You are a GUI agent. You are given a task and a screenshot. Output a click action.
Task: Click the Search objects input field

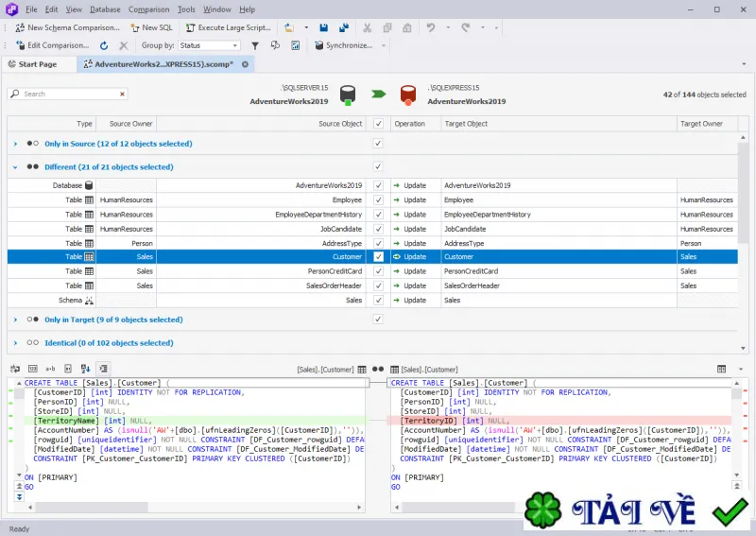click(67, 94)
